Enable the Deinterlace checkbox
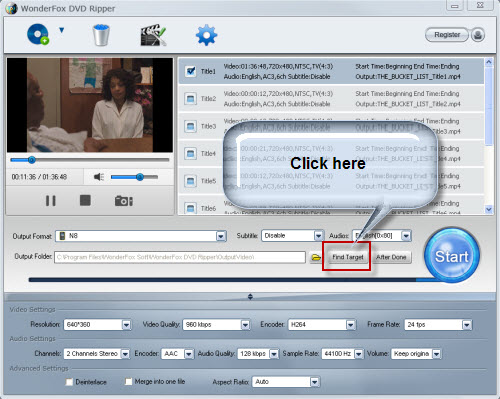500x399 pixels. (69, 382)
